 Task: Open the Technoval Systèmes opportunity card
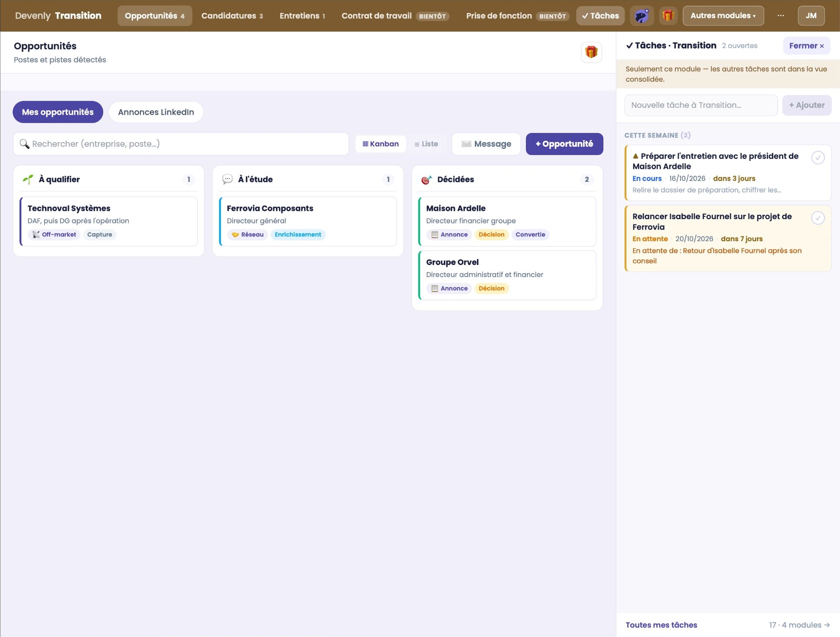coord(109,222)
